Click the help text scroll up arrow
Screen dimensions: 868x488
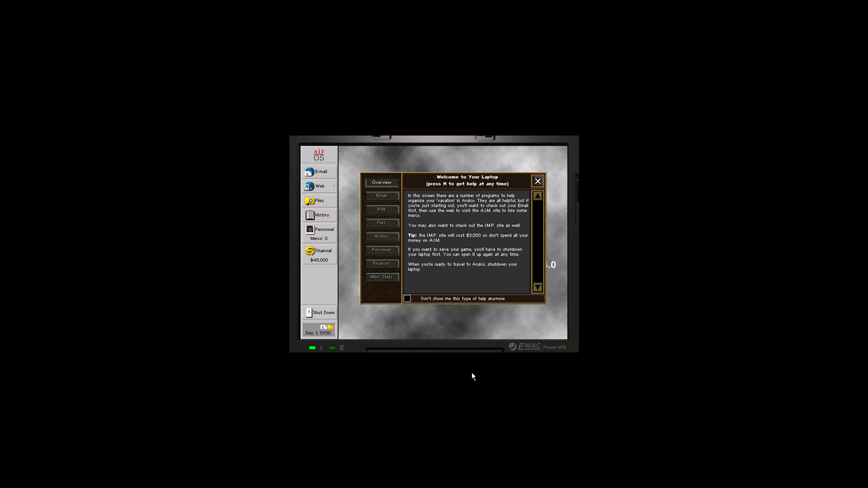click(x=538, y=196)
